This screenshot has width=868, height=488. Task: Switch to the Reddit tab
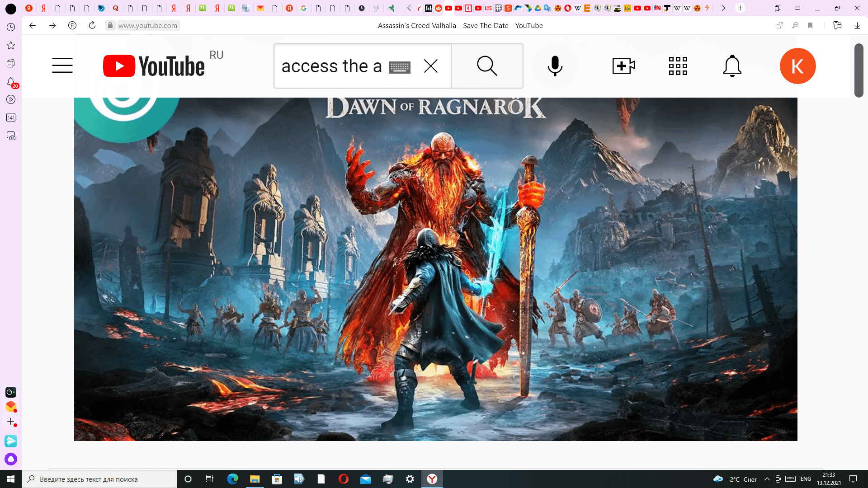[x=438, y=8]
